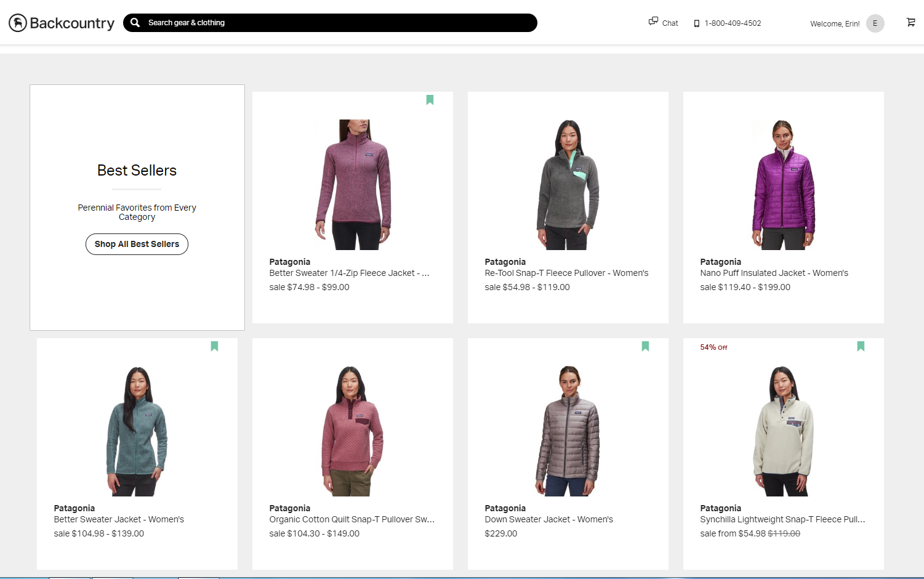The width and height of the screenshot is (924, 579).
Task: Click the cream Synchilla fleece pullover image
Action: pos(784,431)
